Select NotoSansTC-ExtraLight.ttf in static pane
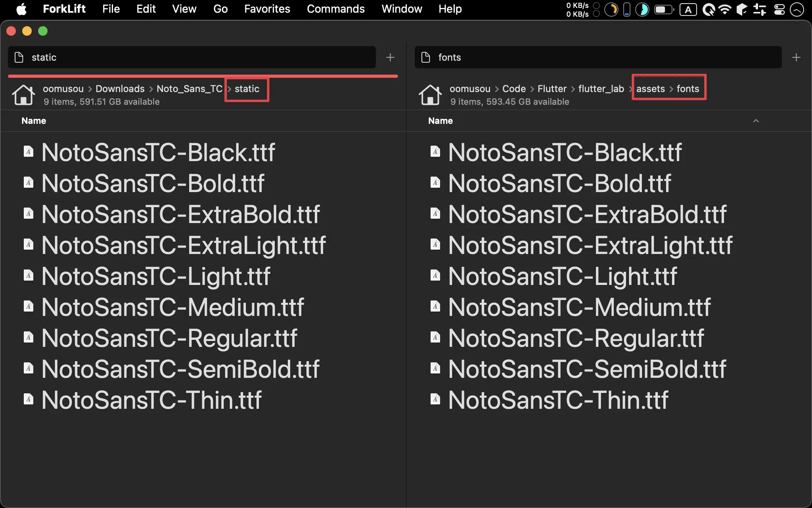Screen dimensions: 812x508 pyautogui.click(x=183, y=245)
